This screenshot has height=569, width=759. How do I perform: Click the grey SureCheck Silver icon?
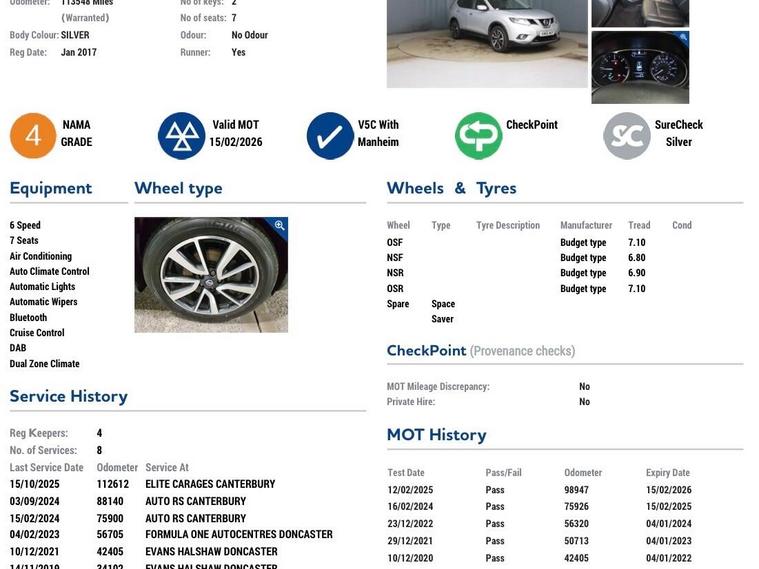coord(627,135)
